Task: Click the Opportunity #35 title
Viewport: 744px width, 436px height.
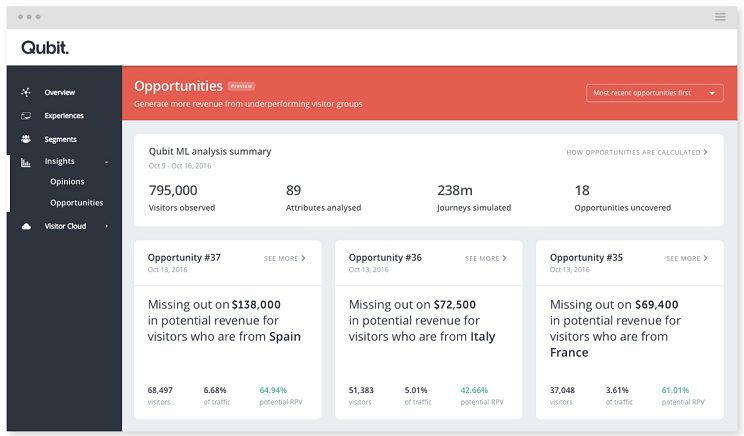Action: pos(586,257)
